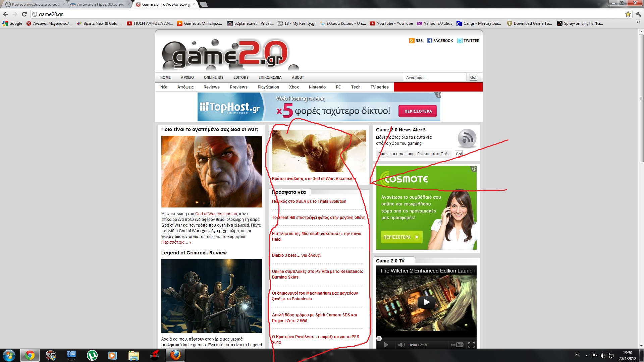Show hidden tray icons arrow
This screenshot has width=644, height=362.
(x=587, y=356)
